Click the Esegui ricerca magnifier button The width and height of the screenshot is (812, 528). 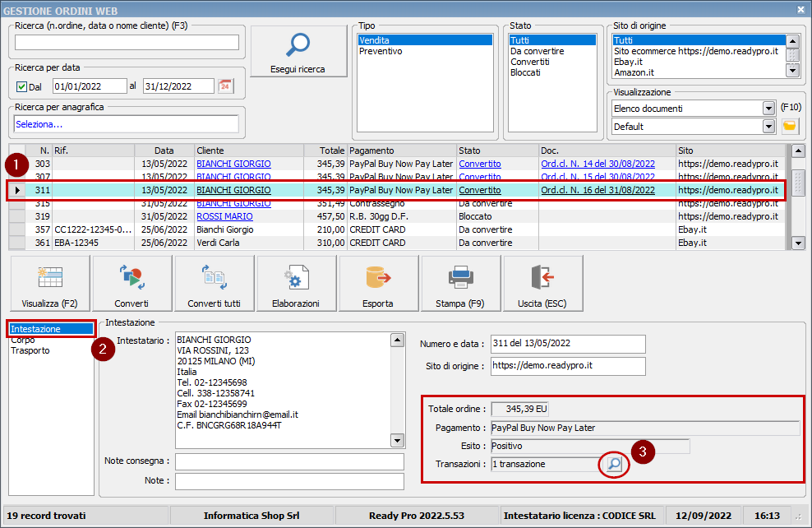[298, 51]
